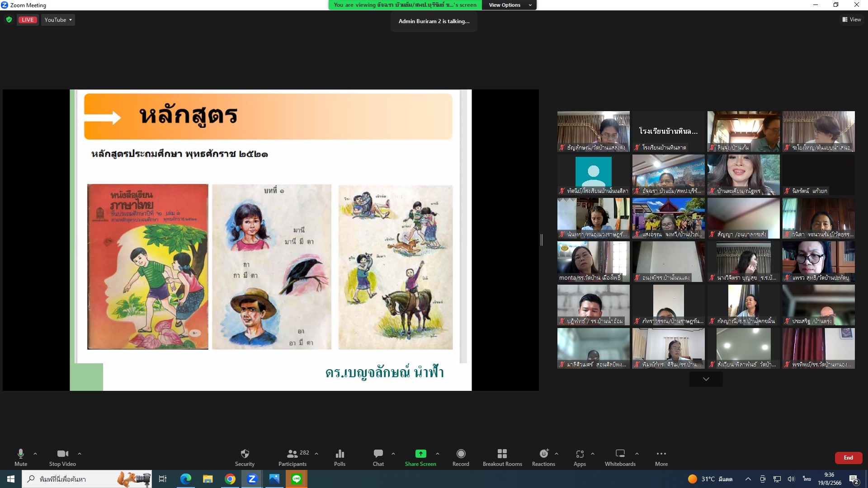Select monta participant video tile
Screen dimensions: 868x488
pos(593,262)
